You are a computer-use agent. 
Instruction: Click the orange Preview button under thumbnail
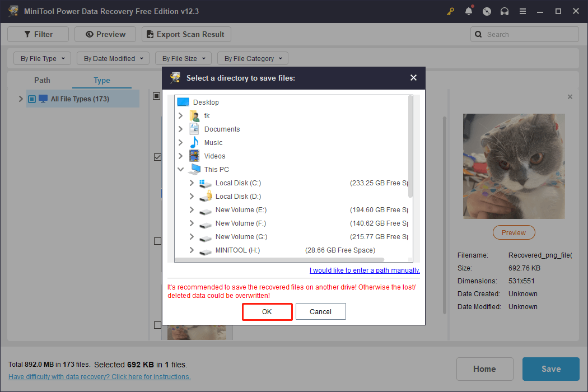pyautogui.click(x=514, y=232)
